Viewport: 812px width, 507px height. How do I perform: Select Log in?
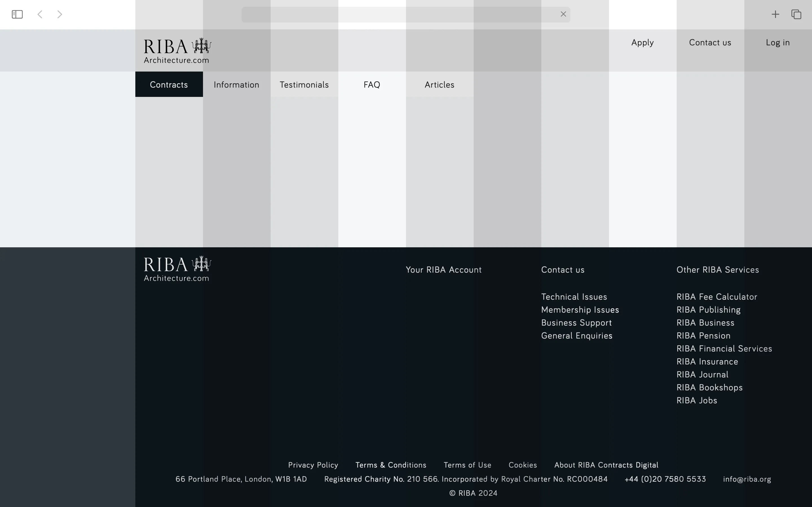[777, 42]
